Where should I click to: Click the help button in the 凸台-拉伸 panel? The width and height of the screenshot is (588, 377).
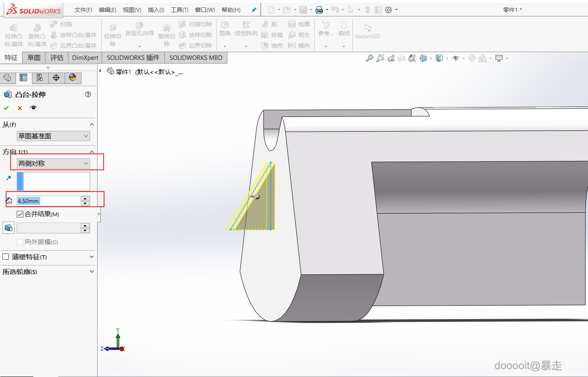point(88,94)
